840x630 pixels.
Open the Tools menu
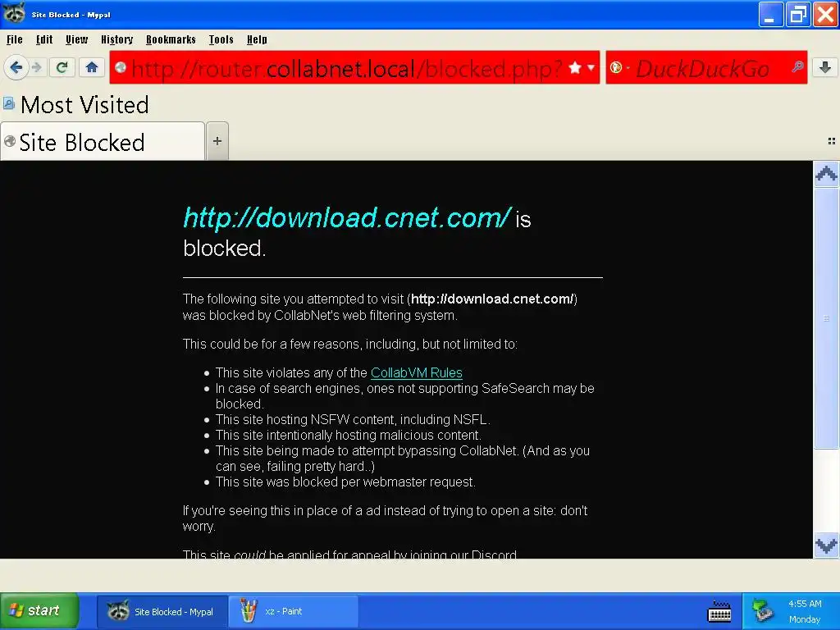(221, 39)
